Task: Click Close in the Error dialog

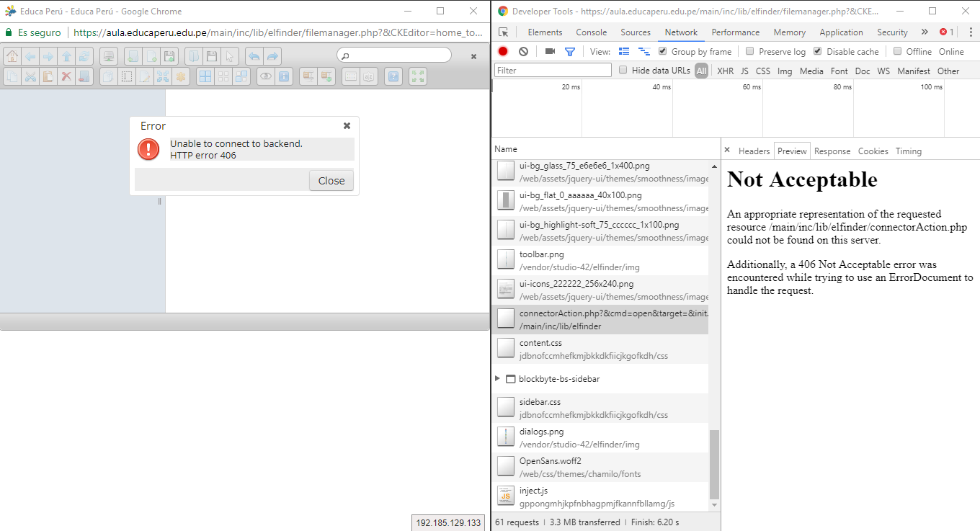Action: (x=331, y=181)
